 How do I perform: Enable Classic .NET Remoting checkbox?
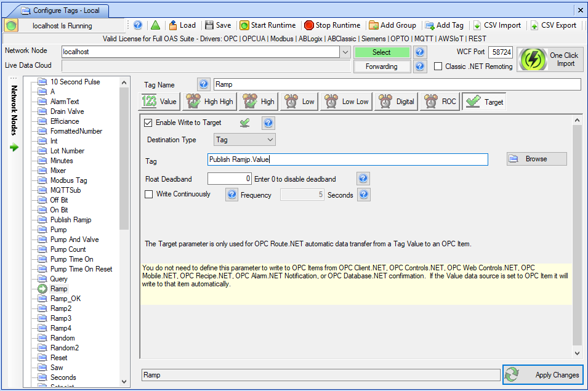coord(438,67)
